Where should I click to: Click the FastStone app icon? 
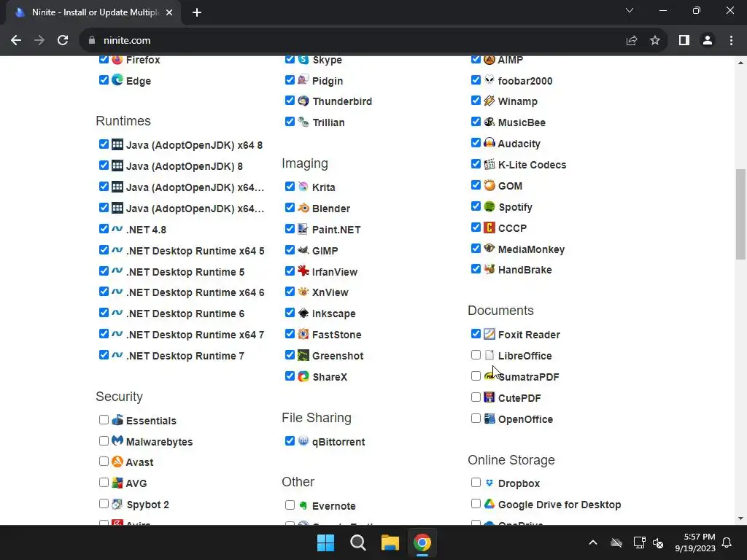303,334
